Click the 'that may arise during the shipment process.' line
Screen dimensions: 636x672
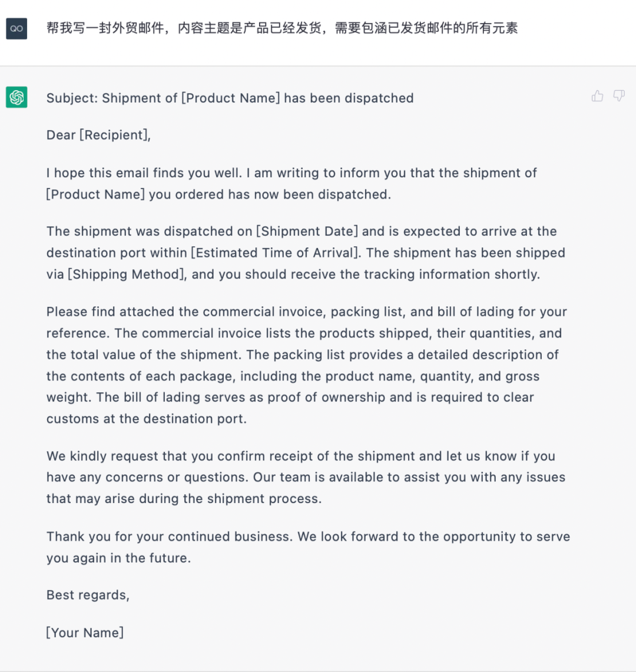184,499
